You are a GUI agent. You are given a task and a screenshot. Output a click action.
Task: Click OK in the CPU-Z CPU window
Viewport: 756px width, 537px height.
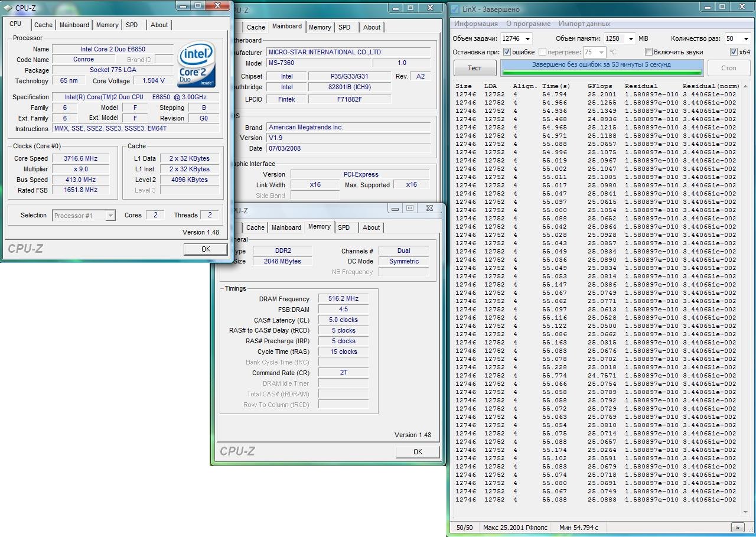click(x=206, y=249)
